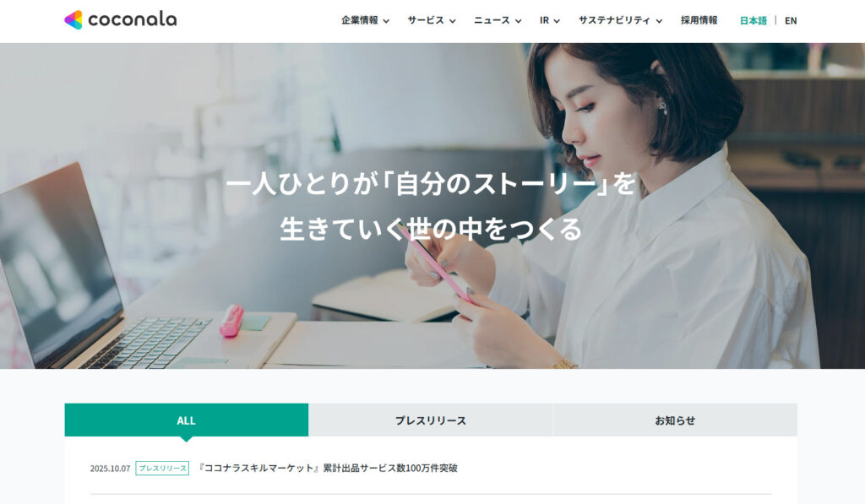The width and height of the screenshot is (865, 504).
Task: Switch language to 日本語
Action: click(x=753, y=20)
